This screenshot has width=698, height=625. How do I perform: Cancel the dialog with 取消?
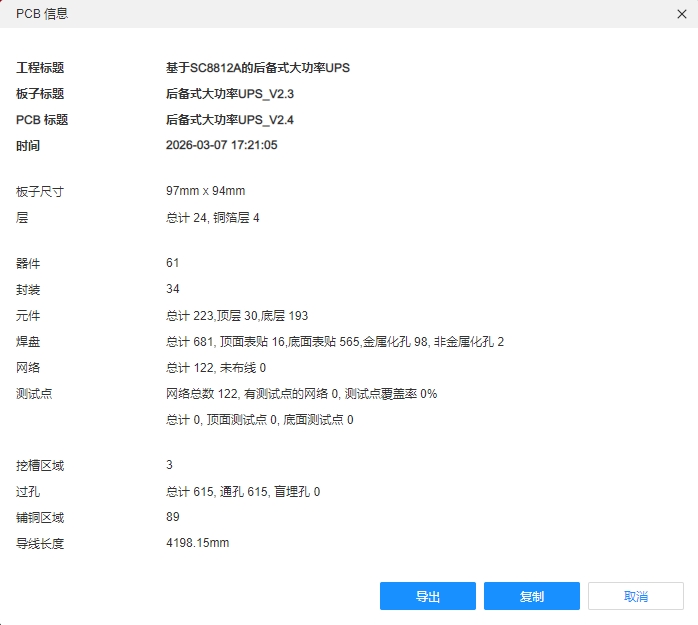[x=635, y=596]
